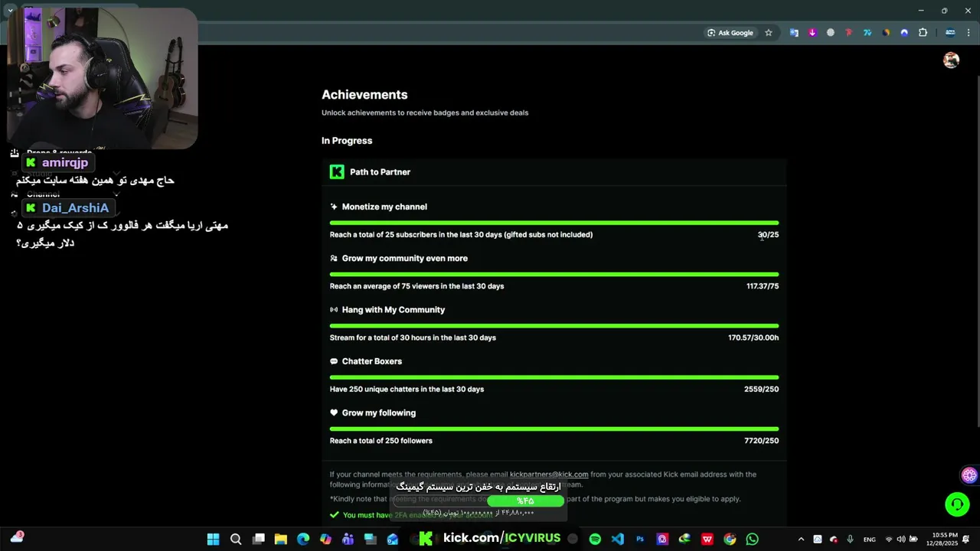Screen dimensions: 980x551
Task: Click the 2559/250 unique chatters value
Action: 761,390
